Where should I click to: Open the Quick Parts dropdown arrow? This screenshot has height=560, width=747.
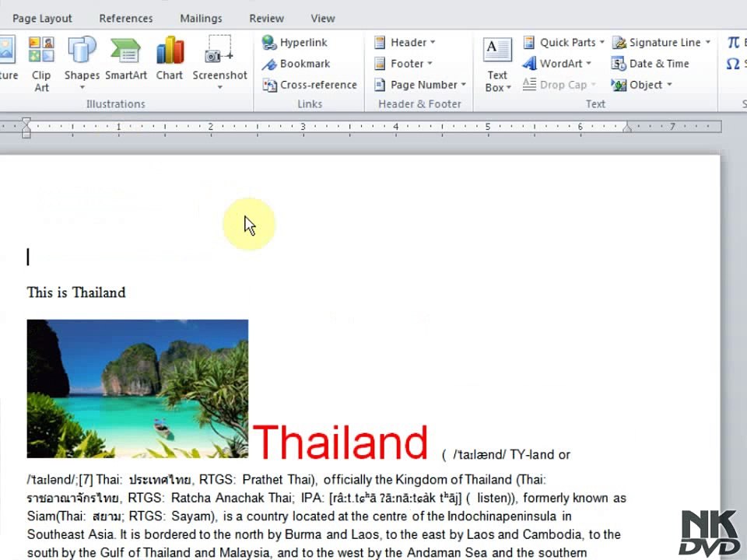point(602,42)
